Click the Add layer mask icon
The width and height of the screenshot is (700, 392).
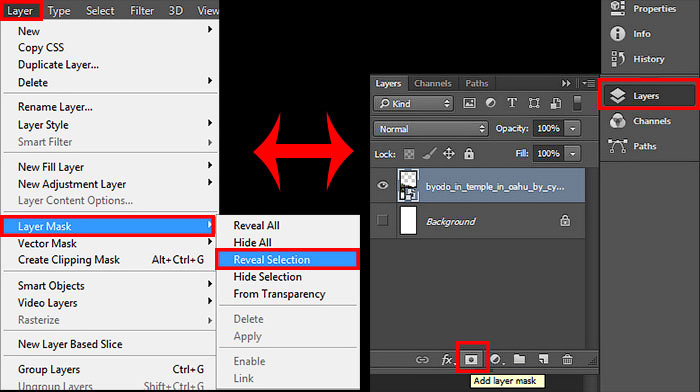pyautogui.click(x=471, y=359)
